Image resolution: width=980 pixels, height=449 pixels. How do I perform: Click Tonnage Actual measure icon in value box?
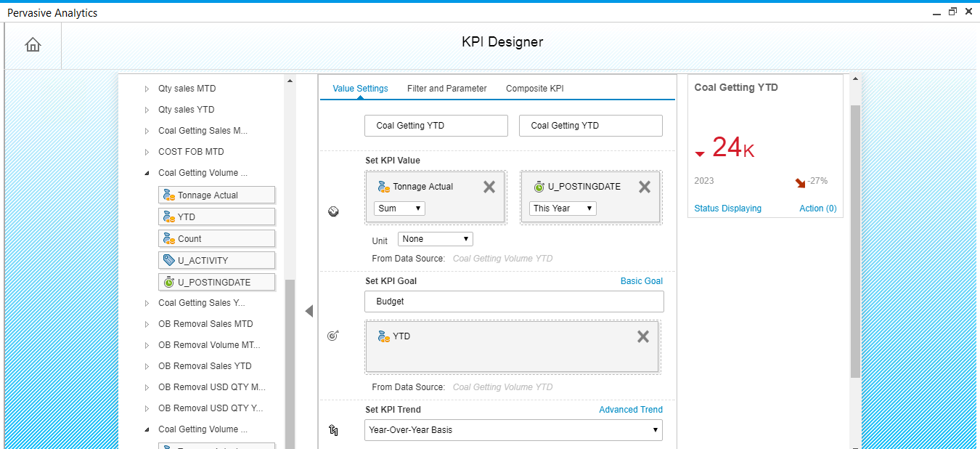click(384, 187)
